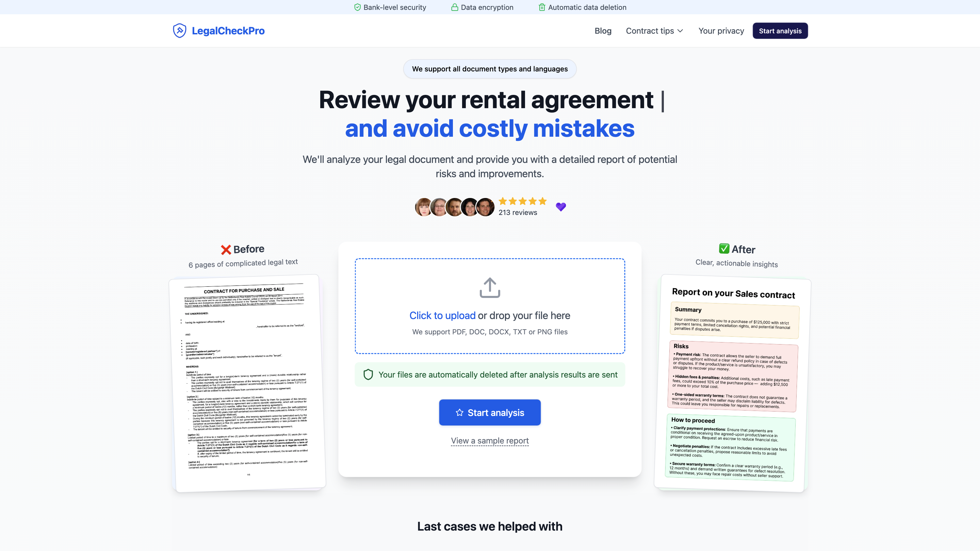980x551 pixels.
Task: Click the green shield icon beside deletion notice
Action: click(x=368, y=374)
